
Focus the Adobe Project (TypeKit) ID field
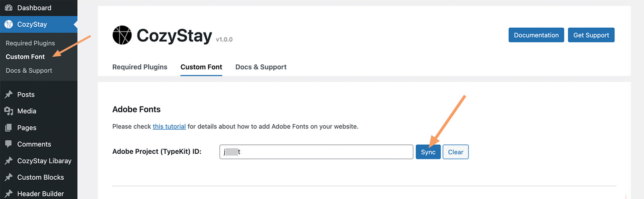[x=316, y=152]
